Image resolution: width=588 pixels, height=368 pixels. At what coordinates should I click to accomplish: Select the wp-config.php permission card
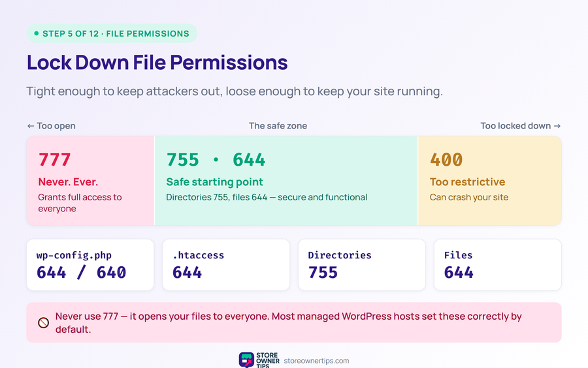(x=90, y=265)
